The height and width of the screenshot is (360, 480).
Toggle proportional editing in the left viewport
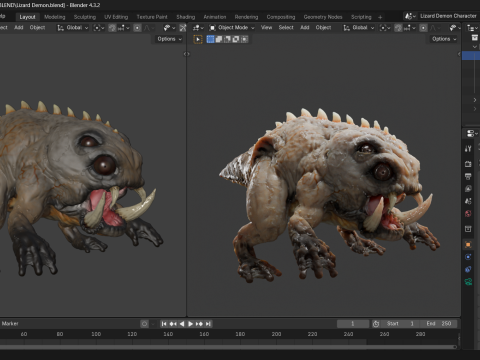pyautogui.click(x=137, y=28)
